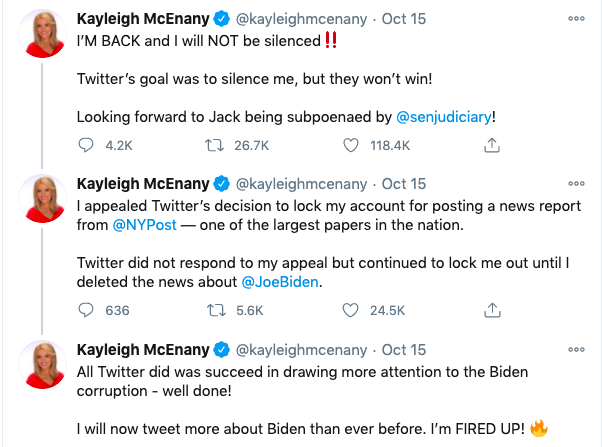This screenshot has height=447, width=602.
Task: Open the third tweet's Oct 15 timestamp
Action: click(x=404, y=350)
